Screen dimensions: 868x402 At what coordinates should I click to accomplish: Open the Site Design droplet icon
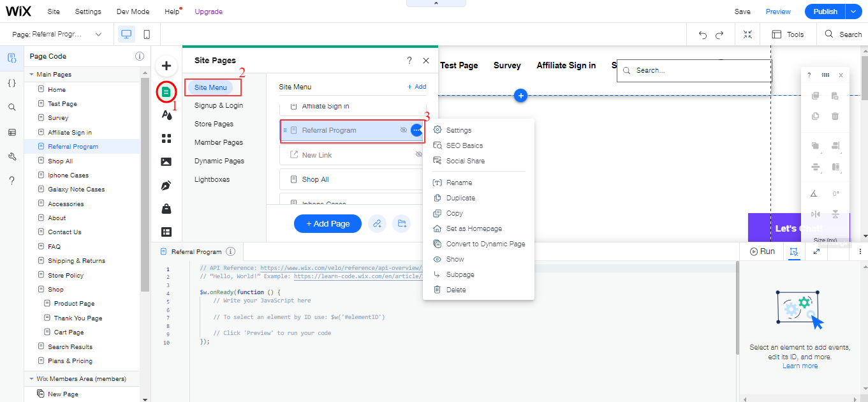tap(166, 115)
